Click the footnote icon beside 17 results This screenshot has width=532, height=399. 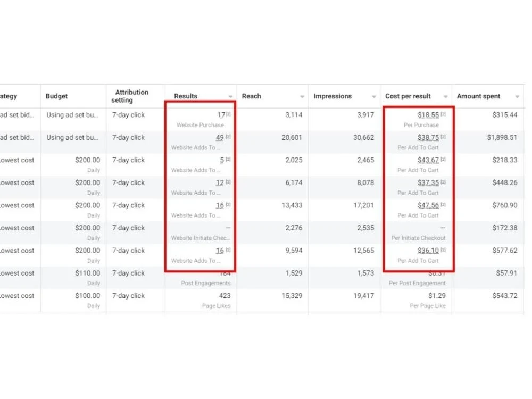tap(228, 114)
